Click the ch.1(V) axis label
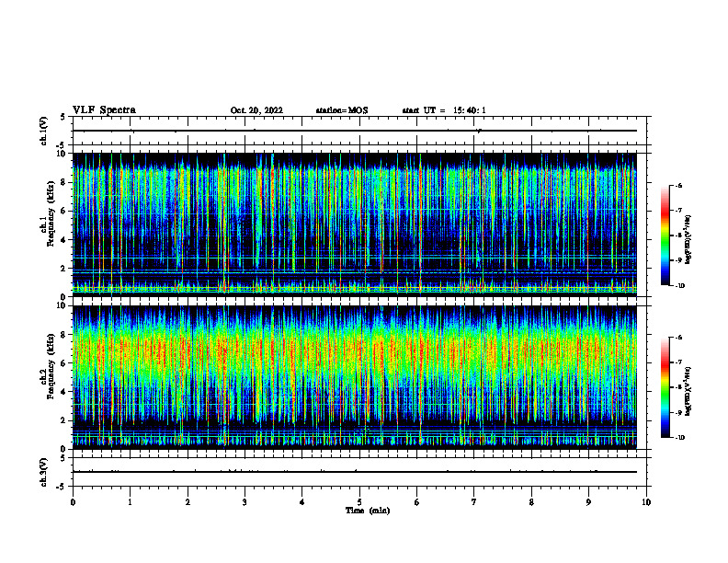728x563 pixels. tap(43, 131)
